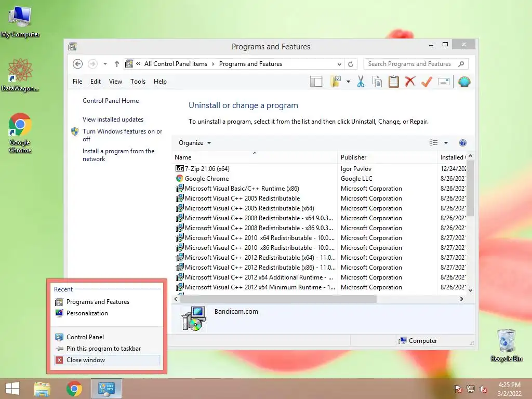Click the Forward navigation arrow

pyautogui.click(x=92, y=64)
